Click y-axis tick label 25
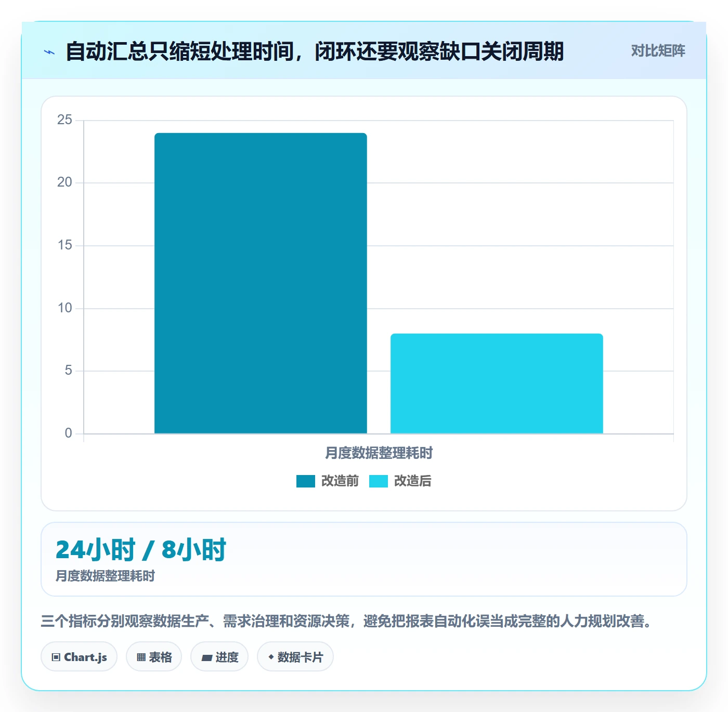This screenshot has height=712, width=728. [x=64, y=120]
